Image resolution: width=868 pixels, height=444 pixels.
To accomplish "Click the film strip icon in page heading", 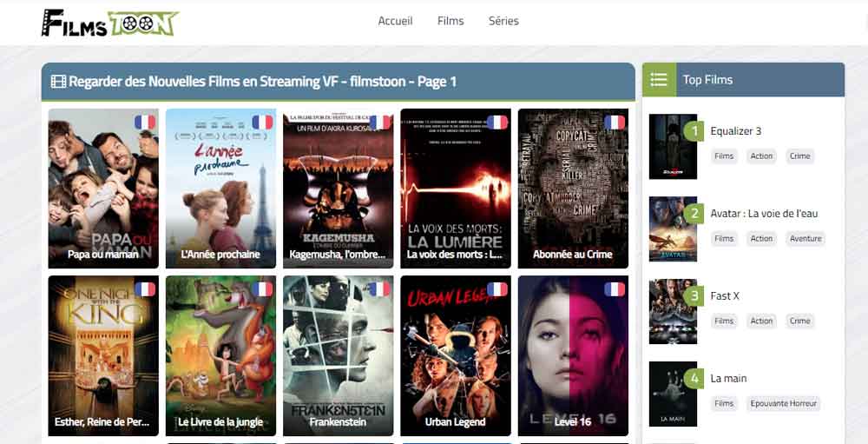I will 59,82.
